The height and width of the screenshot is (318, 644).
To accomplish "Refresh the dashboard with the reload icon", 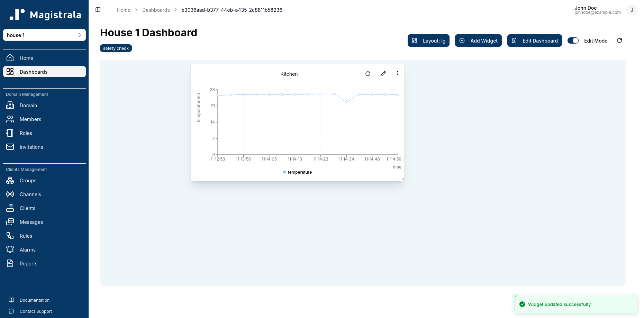I will coord(619,40).
